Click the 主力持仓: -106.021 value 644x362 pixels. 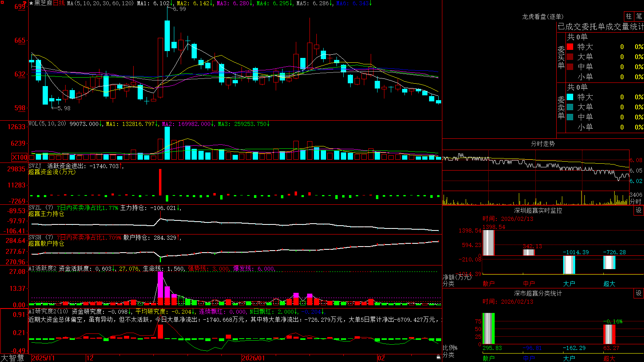(x=148, y=208)
